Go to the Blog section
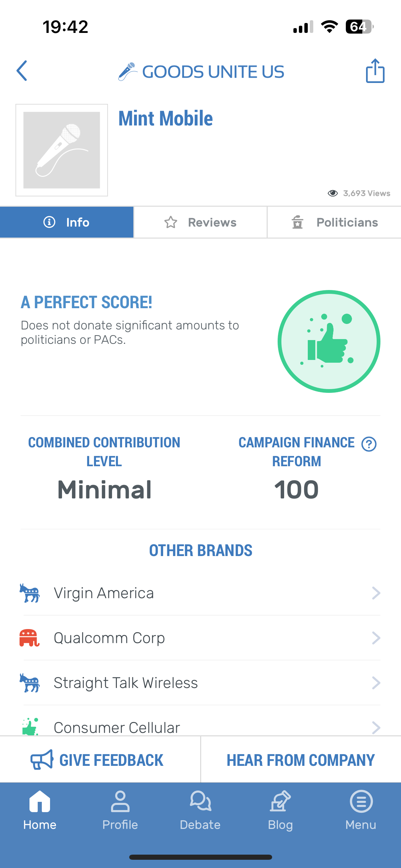Viewport: 401px width, 868px height. pos(280,810)
